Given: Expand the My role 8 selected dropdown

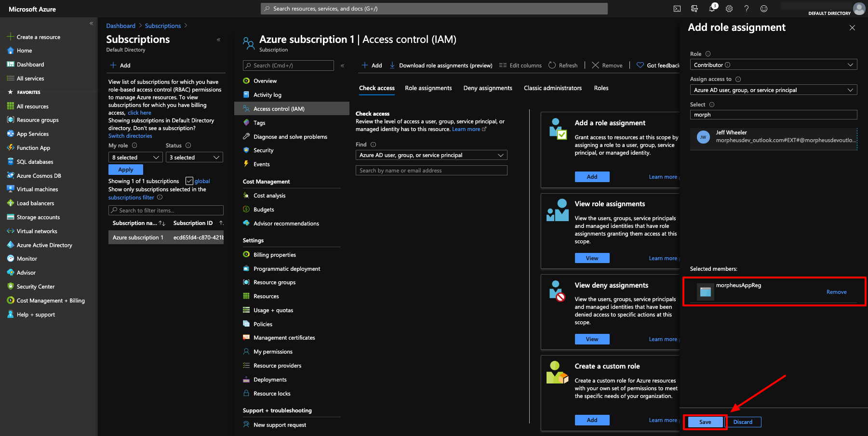Looking at the screenshot, I should click(x=135, y=158).
